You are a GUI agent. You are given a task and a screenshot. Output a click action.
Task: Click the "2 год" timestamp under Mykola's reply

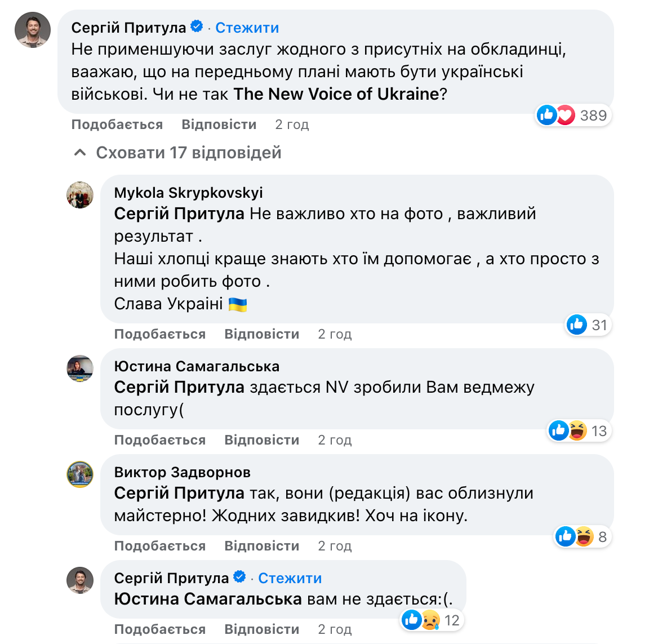click(x=335, y=334)
